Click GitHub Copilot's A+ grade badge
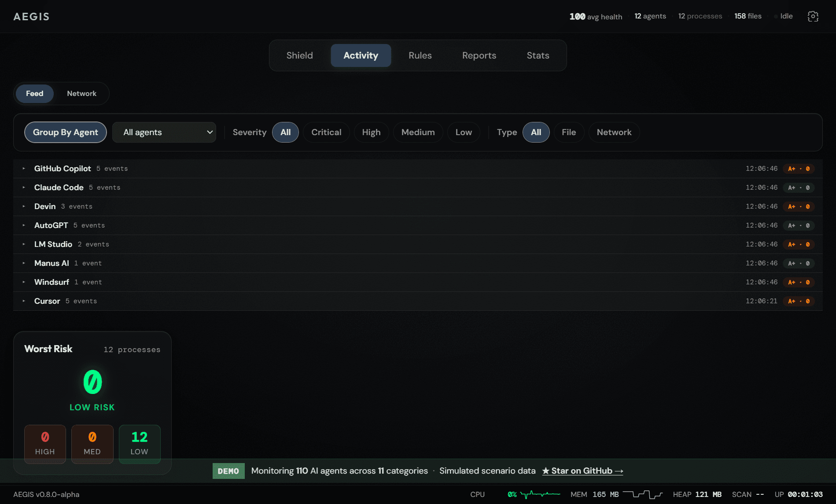836x504 pixels. (799, 169)
